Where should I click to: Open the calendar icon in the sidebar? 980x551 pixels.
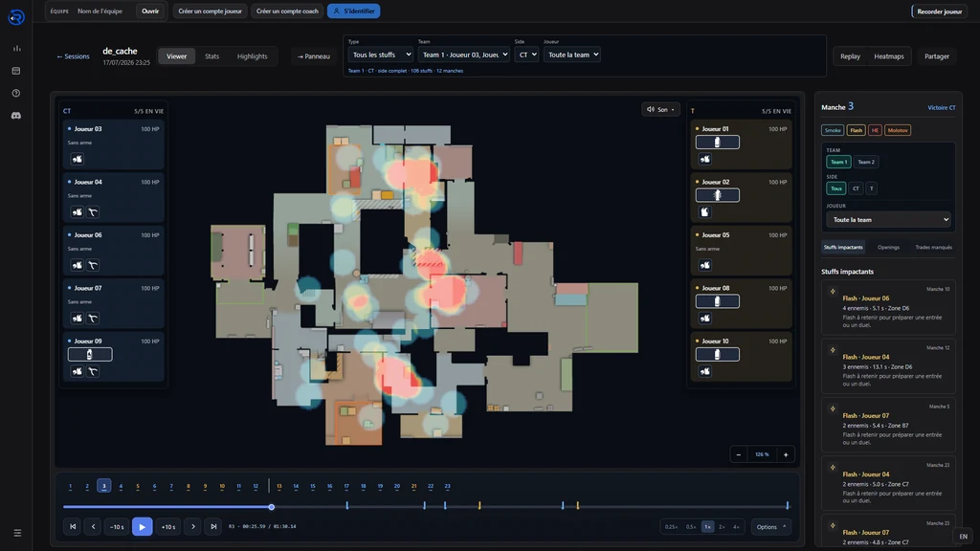16,71
